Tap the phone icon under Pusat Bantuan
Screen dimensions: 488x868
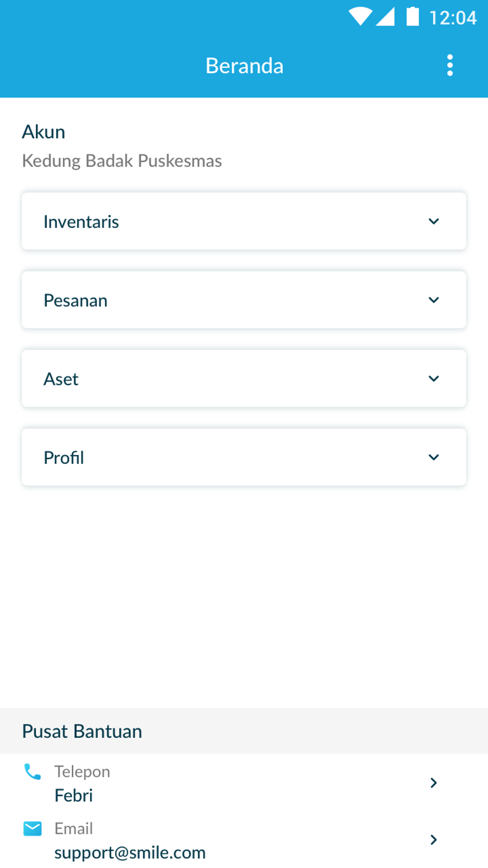(x=33, y=772)
